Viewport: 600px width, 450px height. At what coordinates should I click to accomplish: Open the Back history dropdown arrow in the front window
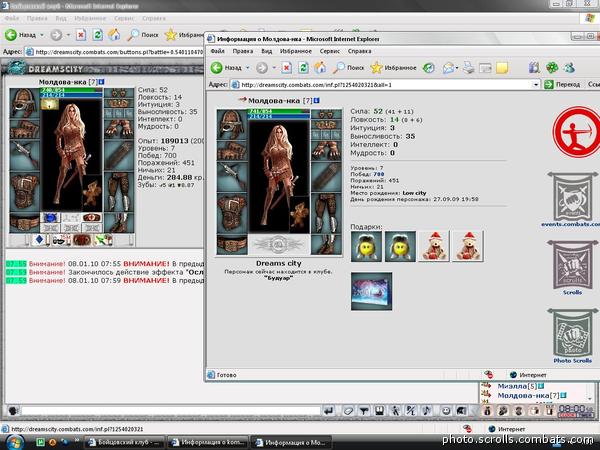click(x=248, y=68)
